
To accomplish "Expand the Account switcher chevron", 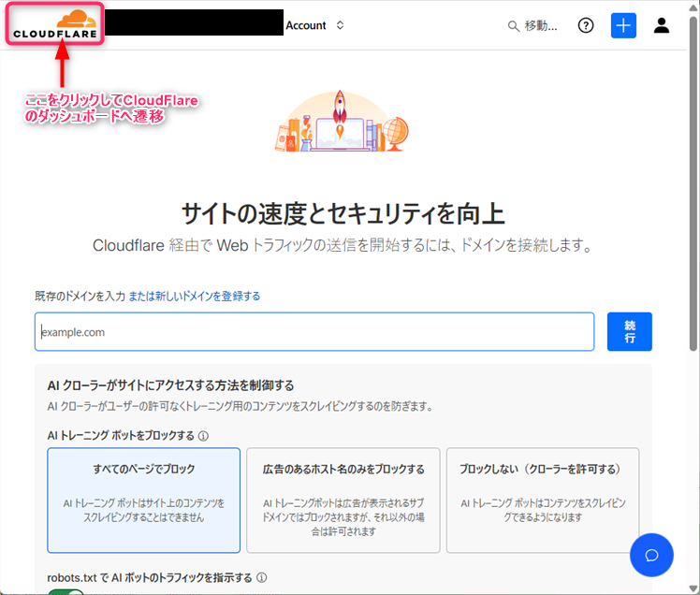I will pos(340,26).
